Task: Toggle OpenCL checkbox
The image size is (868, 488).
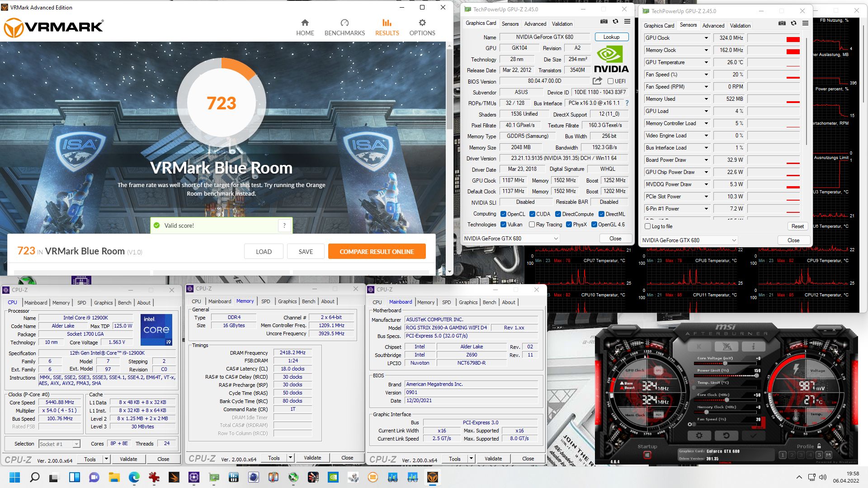Action: 503,214
